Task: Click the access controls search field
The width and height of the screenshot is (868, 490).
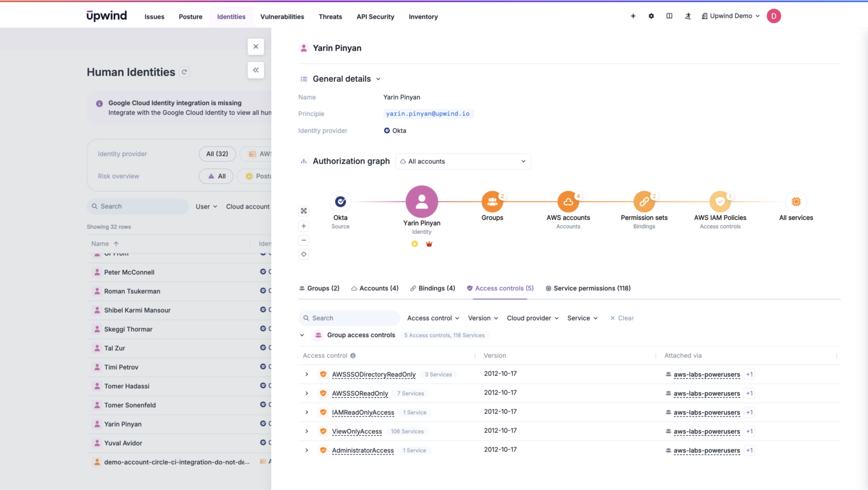Action: (x=349, y=318)
